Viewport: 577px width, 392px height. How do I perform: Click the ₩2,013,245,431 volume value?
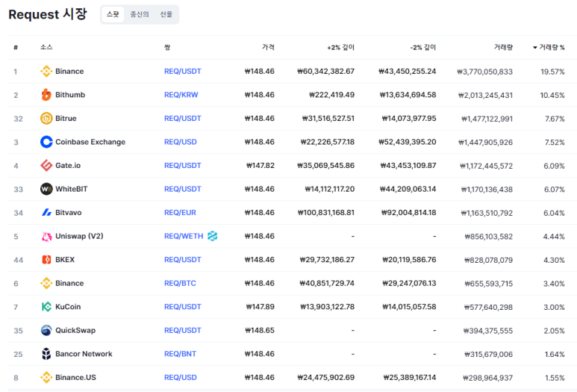485,95
